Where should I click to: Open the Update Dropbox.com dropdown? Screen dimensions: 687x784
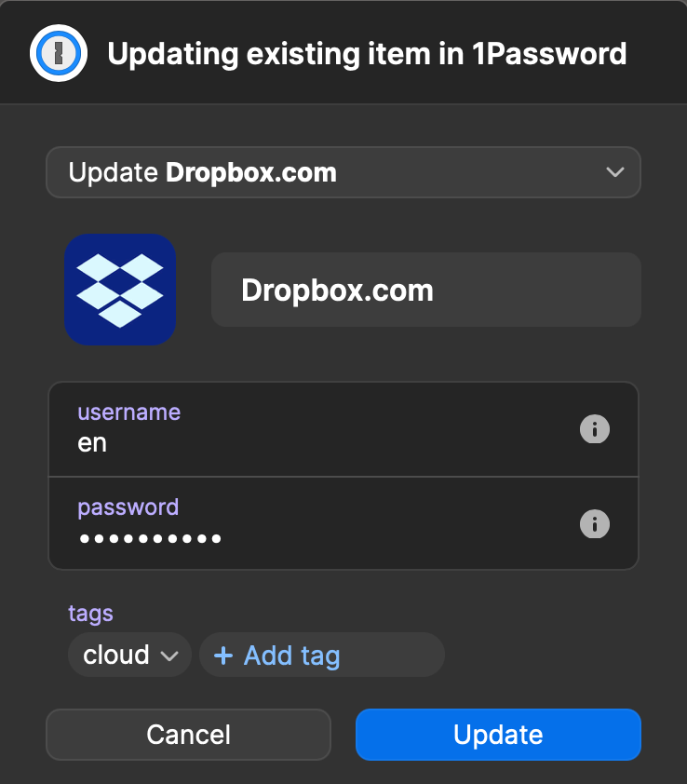coord(343,172)
